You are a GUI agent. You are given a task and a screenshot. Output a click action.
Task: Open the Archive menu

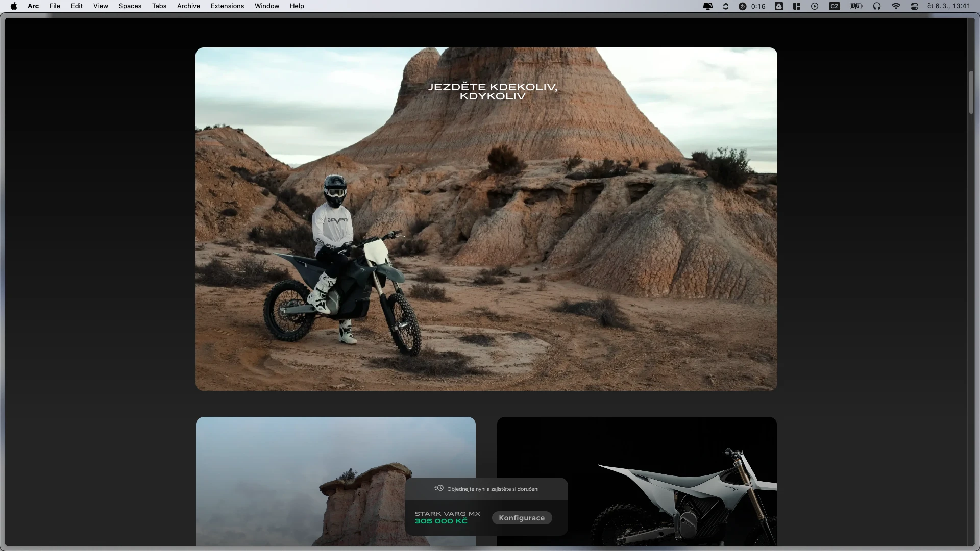coord(188,6)
